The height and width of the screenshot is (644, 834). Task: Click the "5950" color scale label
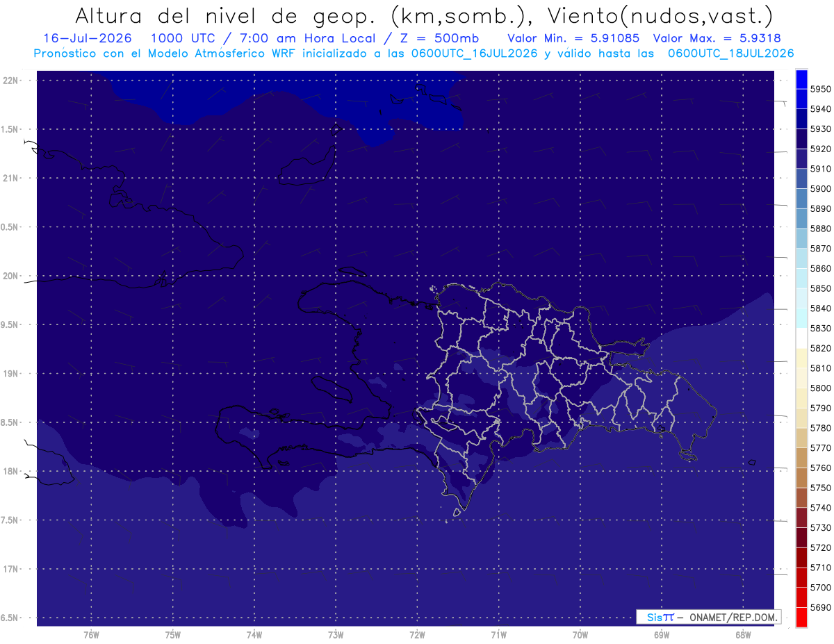pyautogui.click(x=820, y=89)
